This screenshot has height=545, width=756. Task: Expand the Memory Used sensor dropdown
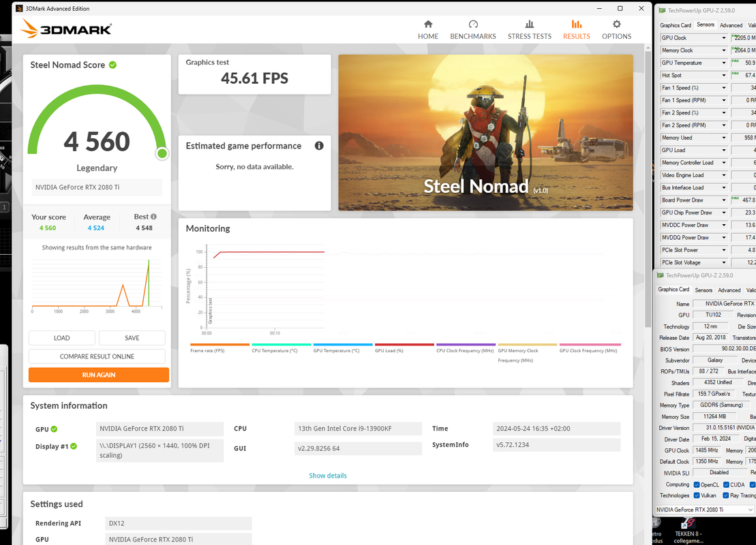click(724, 138)
